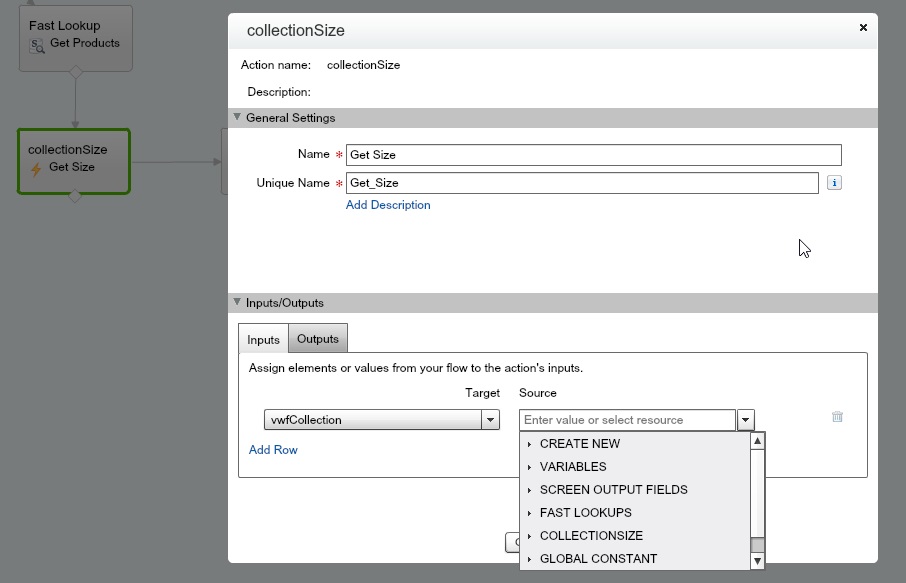Expand FAST LOOKUPS in the dropdown list

pyautogui.click(x=585, y=513)
